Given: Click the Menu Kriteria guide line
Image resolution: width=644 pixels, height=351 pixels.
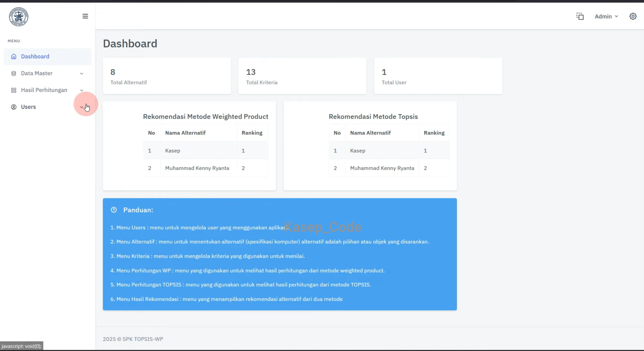Looking at the screenshot, I should 208,256.
